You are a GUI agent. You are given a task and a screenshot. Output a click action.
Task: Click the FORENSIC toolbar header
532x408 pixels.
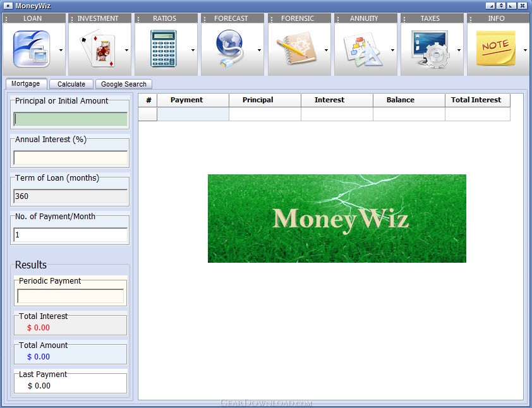pyautogui.click(x=299, y=18)
